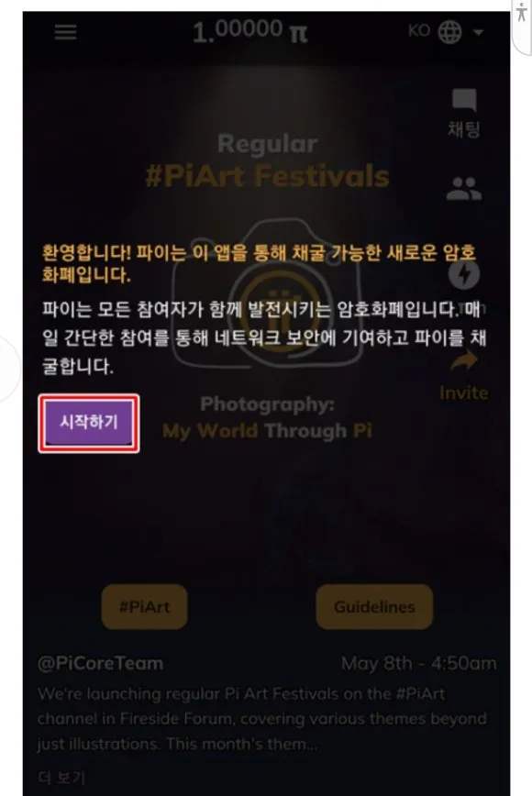
Task: Select the #PiArt Festivals banner heading
Action: click(267, 176)
